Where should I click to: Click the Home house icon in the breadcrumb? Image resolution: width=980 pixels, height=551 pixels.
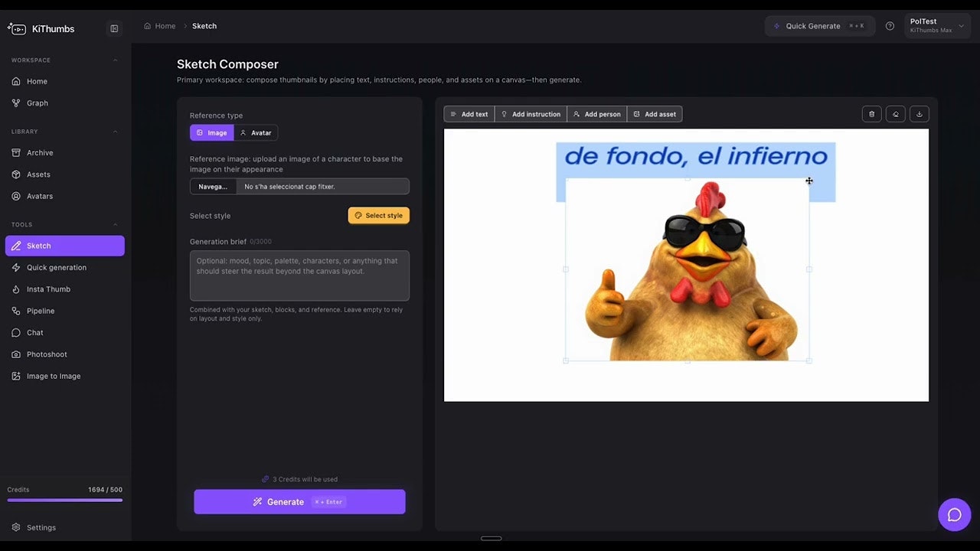[x=148, y=26]
